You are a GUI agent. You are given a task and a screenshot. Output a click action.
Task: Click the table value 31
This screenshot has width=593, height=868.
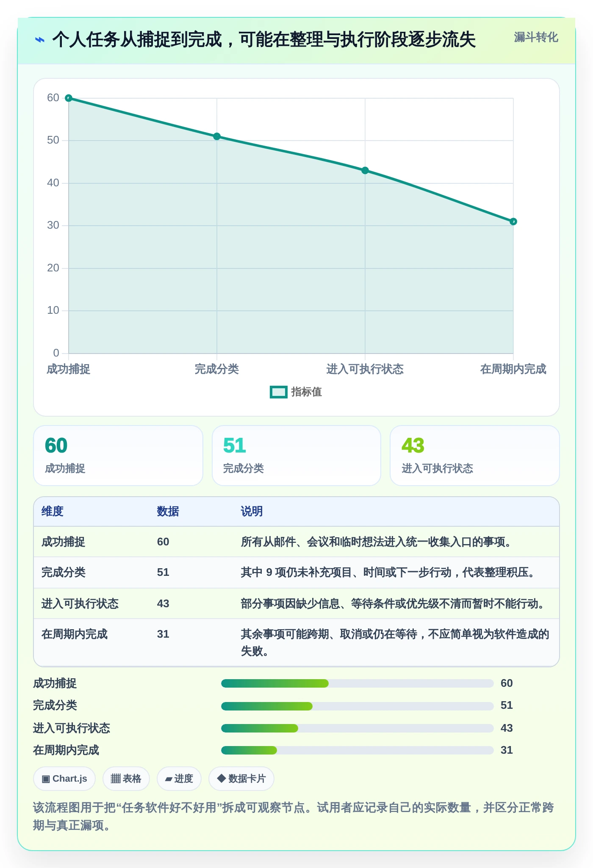pyautogui.click(x=163, y=634)
